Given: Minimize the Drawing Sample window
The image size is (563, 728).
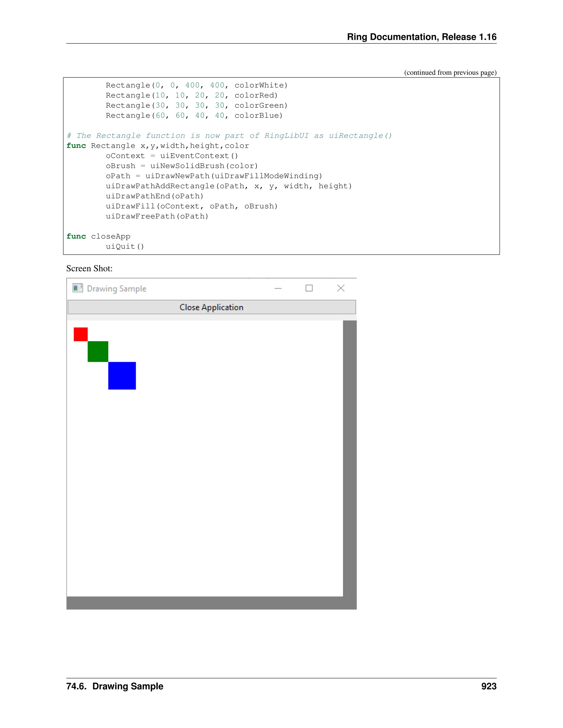Looking at the screenshot, I should [x=278, y=288].
